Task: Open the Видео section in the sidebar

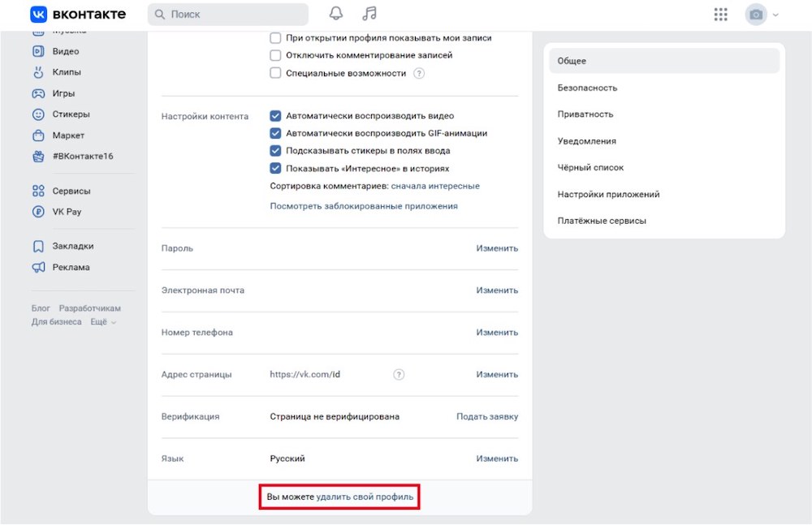Action: (x=66, y=51)
